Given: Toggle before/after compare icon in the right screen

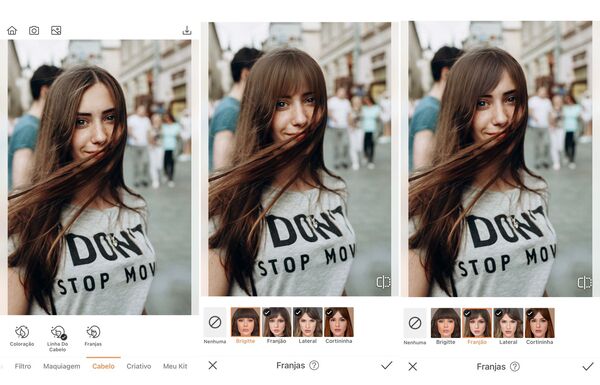Looking at the screenshot, I should pyautogui.click(x=584, y=283).
